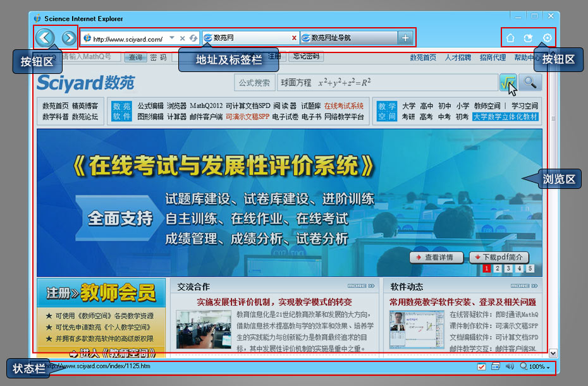Click the 球面方程 formula search input
Image resolution: width=588 pixels, height=386 pixels.
[x=388, y=83]
